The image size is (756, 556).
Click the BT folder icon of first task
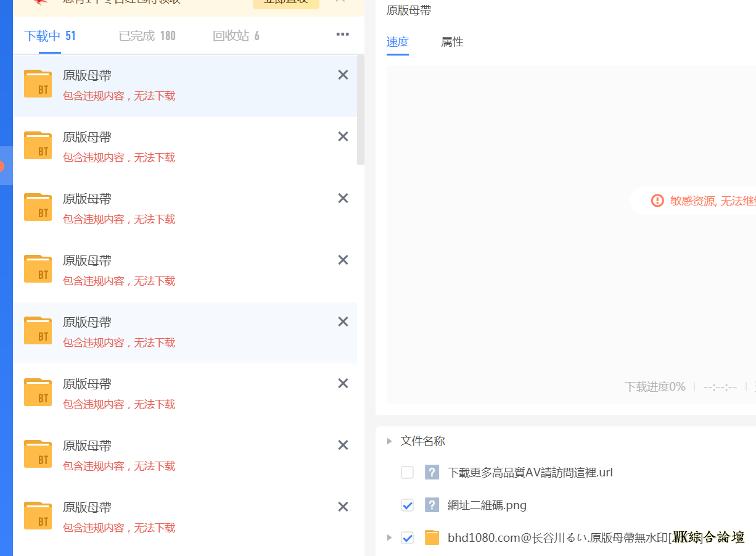(38, 84)
